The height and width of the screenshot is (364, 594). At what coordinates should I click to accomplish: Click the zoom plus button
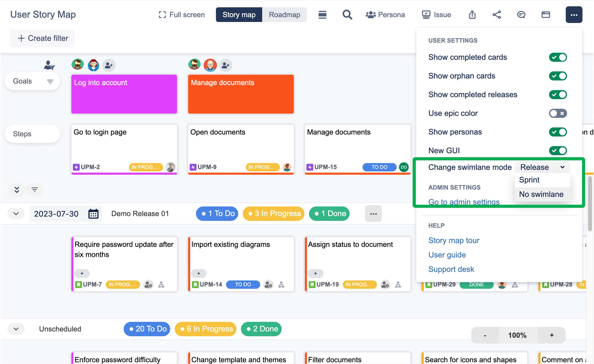552,335
